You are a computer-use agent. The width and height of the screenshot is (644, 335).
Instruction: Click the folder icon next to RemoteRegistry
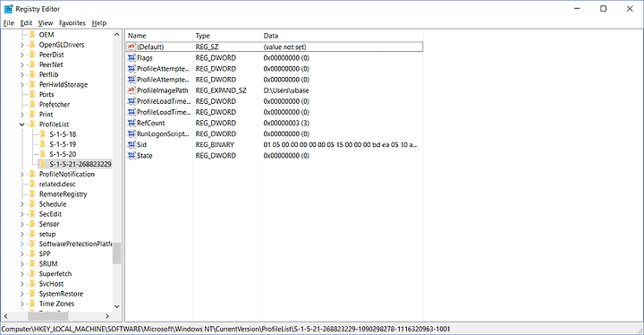32,194
